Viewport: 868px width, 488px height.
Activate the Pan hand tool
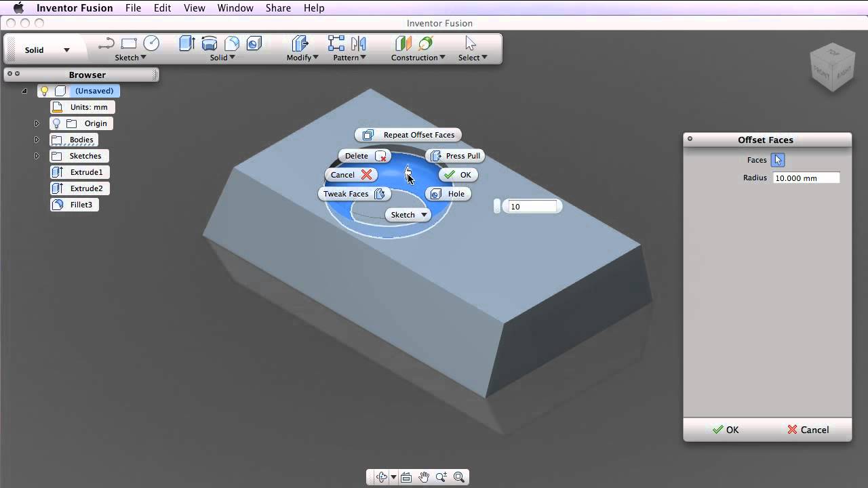pyautogui.click(x=424, y=477)
